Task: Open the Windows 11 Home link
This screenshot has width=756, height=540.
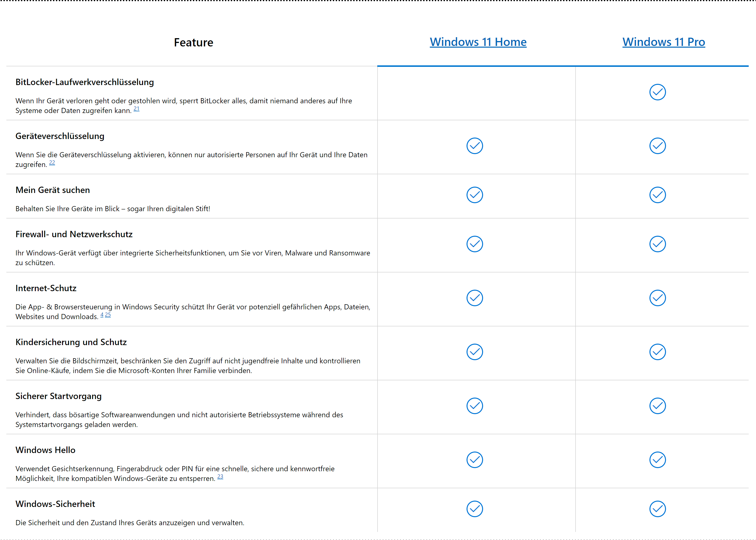Action: 478,42
